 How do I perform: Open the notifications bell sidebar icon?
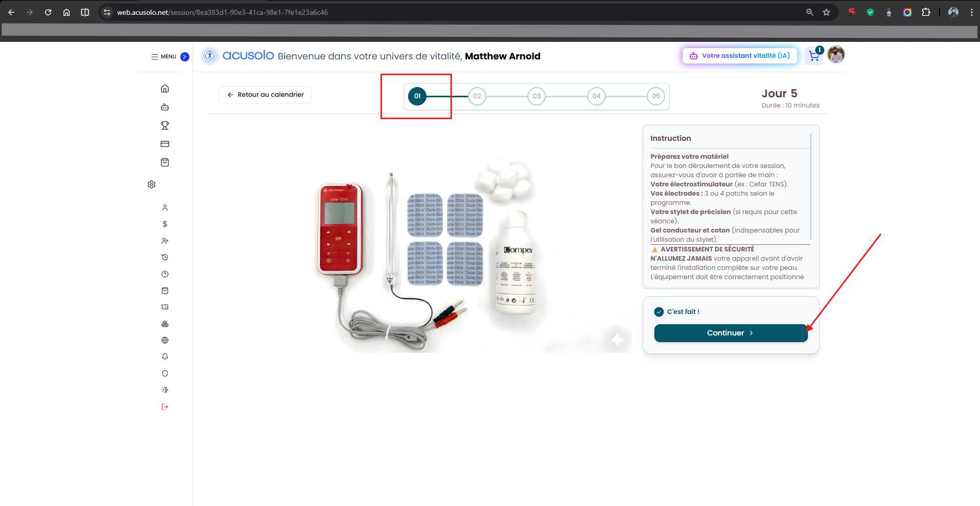pyautogui.click(x=165, y=356)
